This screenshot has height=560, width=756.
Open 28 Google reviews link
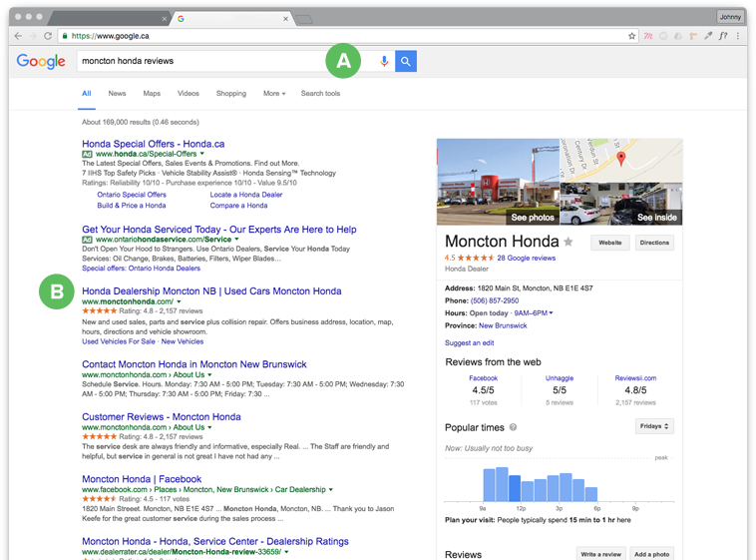[x=527, y=258]
